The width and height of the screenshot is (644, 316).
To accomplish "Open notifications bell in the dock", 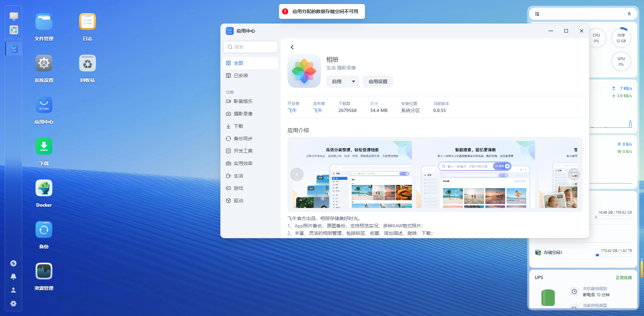I will pyautogui.click(x=13, y=277).
